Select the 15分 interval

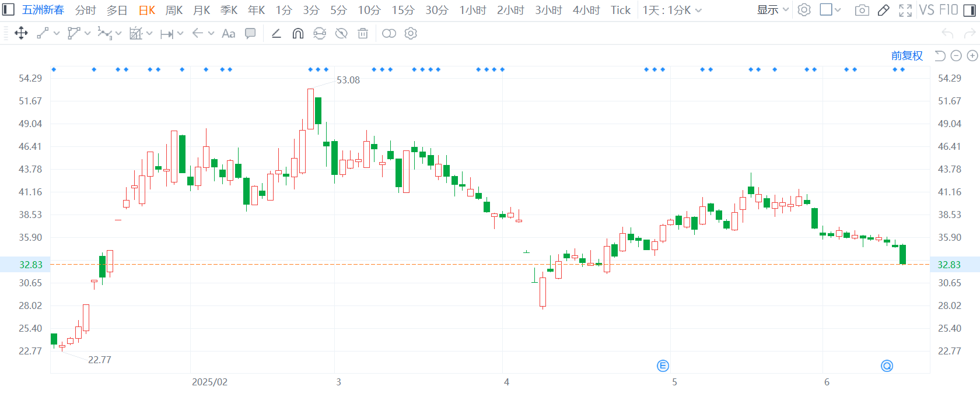tap(403, 10)
